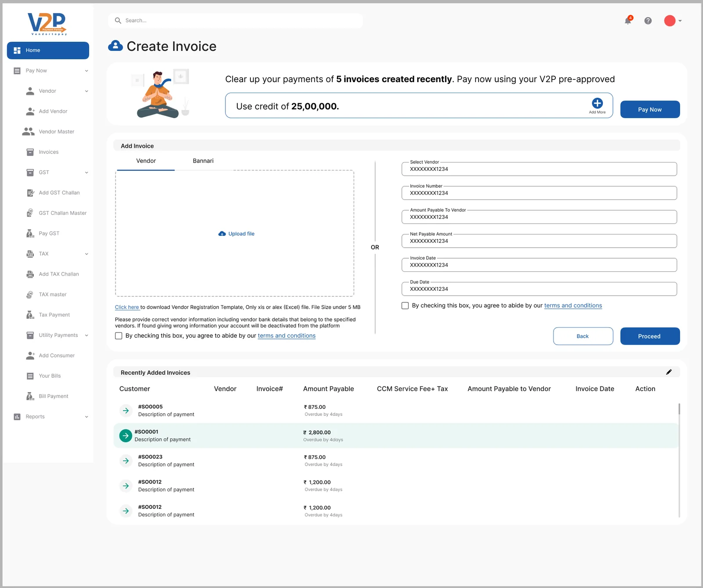The image size is (703, 588).
Task: Click the arrow icon for invoice #SO0023
Action: [x=126, y=461]
